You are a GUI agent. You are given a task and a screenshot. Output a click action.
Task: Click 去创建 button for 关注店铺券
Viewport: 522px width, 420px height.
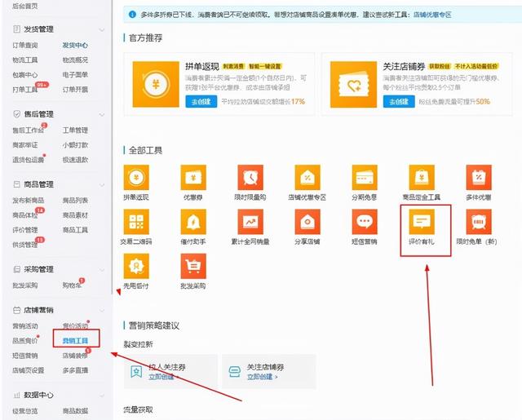click(x=399, y=101)
